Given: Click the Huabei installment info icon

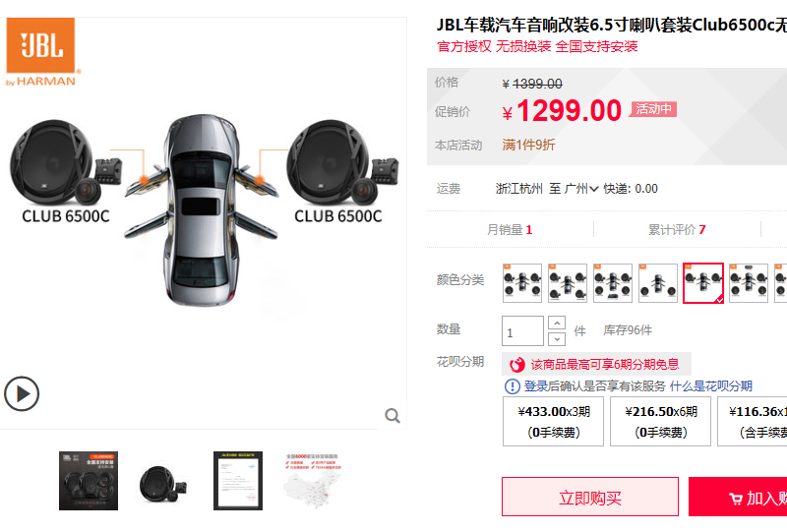Looking at the screenshot, I should [x=512, y=385].
